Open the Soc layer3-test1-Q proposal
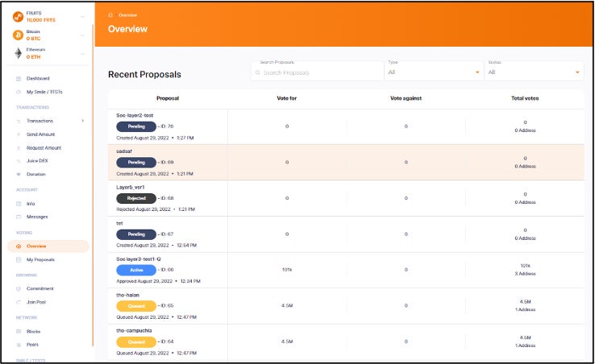This screenshot has height=364, width=595. [x=139, y=259]
